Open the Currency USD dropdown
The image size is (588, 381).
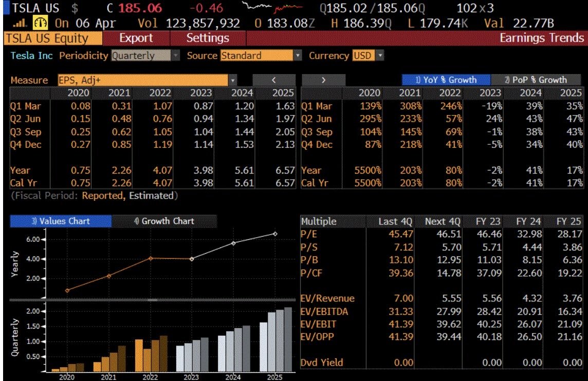(x=368, y=56)
